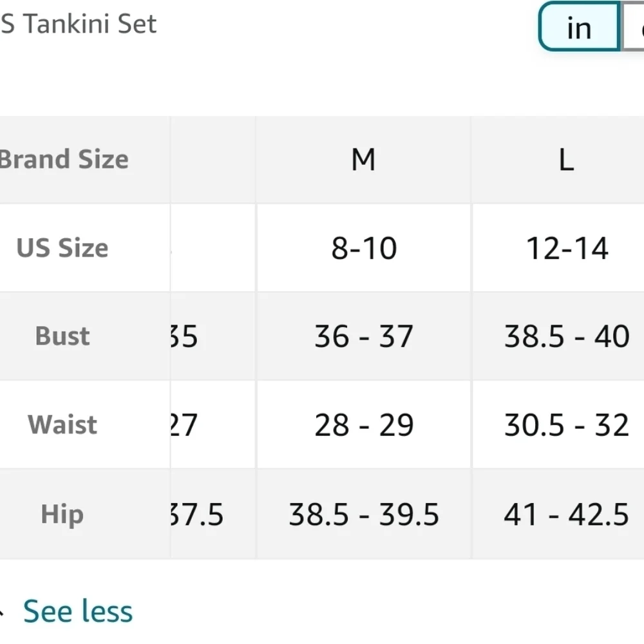Click the US Size row label
The height and width of the screenshot is (644, 644).
pyautogui.click(x=62, y=248)
